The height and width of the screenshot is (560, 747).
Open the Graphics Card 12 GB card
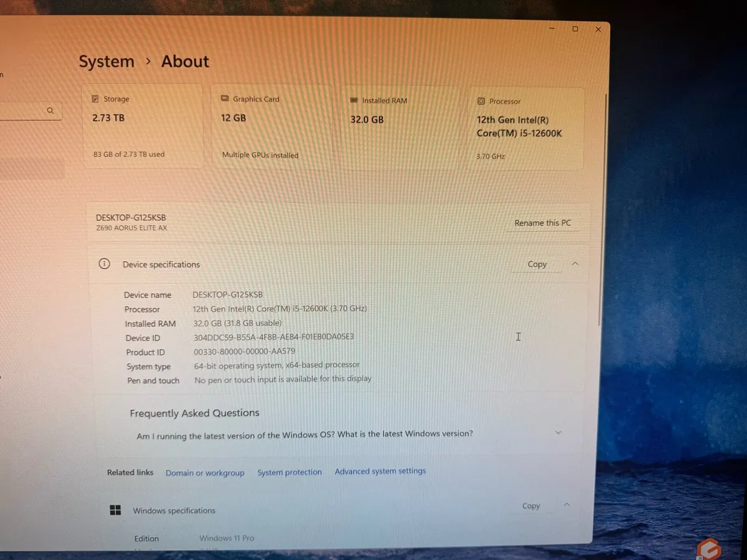[271, 127]
